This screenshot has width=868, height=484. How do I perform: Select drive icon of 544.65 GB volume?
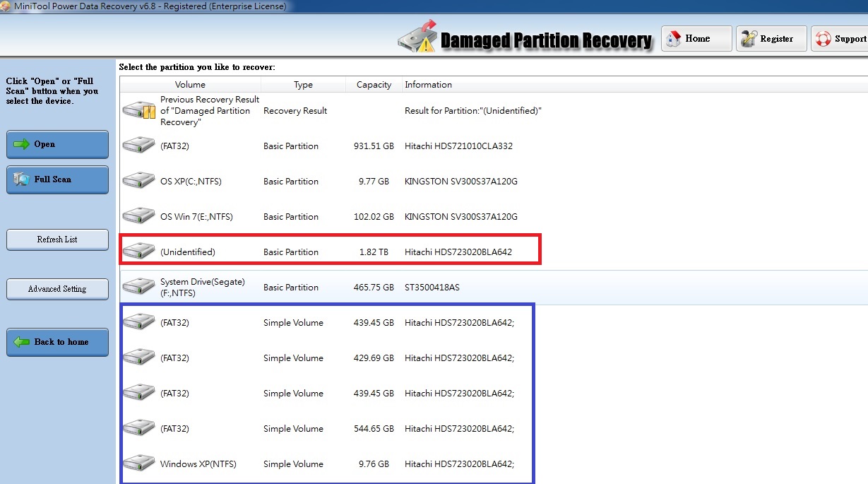(x=138, y=428)
